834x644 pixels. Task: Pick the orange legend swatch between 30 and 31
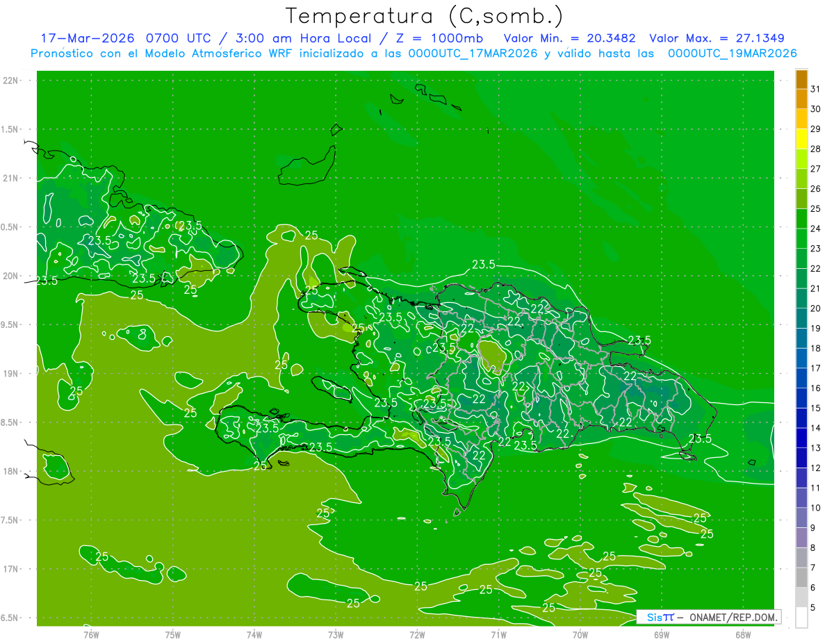[x=801, y=99]
